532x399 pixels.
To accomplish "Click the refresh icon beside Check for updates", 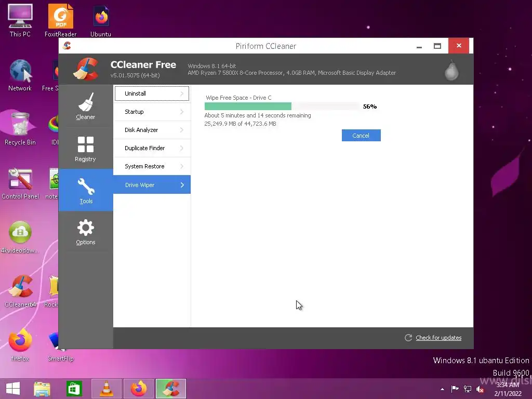I will click(408, 338).
